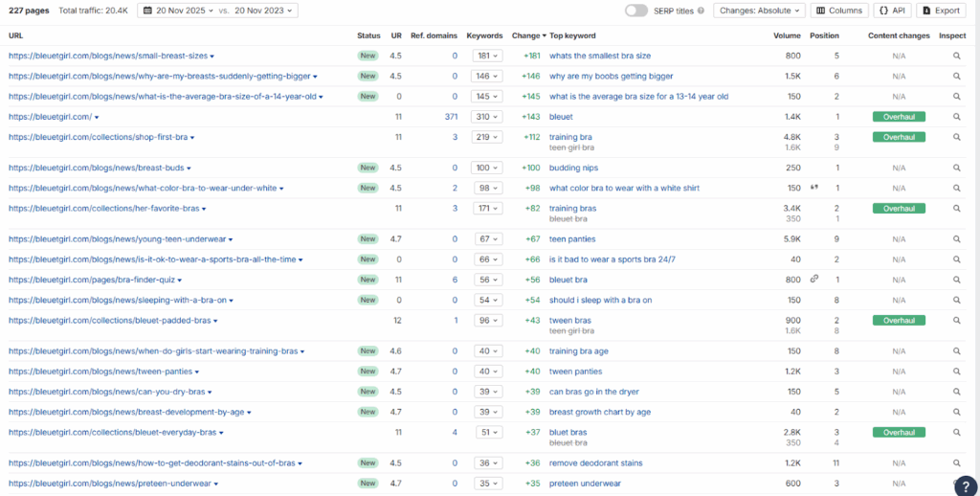The height and width of the screenshot is (496, 980).
Task: Expand the 310 keywords dropdown
Action: [487, 117]
